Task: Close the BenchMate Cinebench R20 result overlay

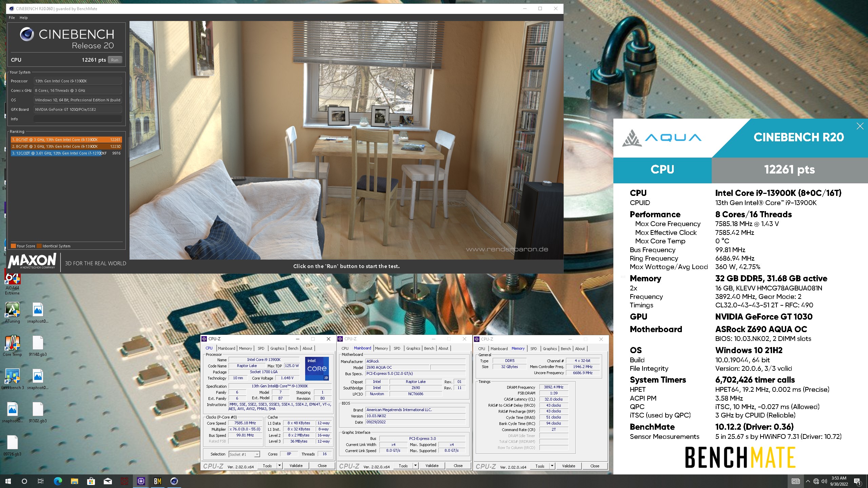Action: tap(860, 126)
